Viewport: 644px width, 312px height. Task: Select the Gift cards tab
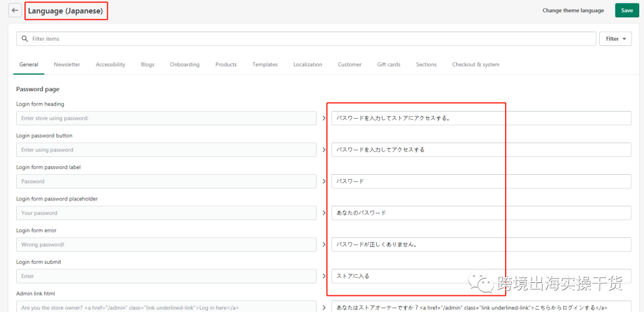pyautogui.click(x=389, y=64)
